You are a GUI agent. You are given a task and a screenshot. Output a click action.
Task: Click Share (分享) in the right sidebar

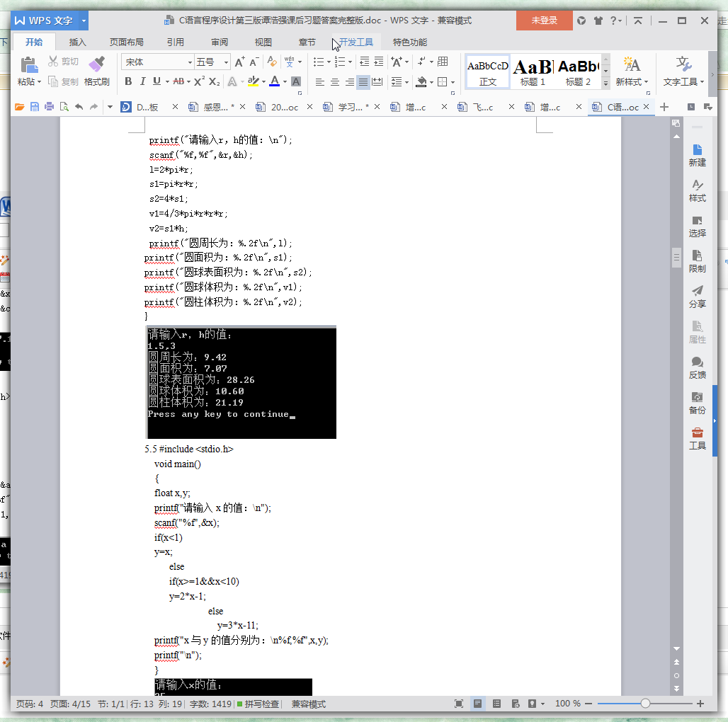(x=697, y=297)
